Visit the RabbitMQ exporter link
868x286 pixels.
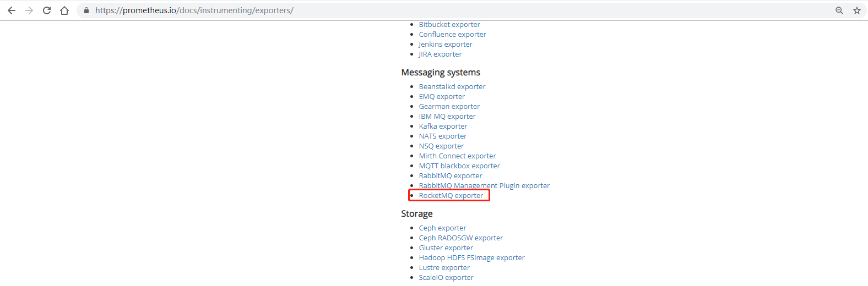coord(450,176)
